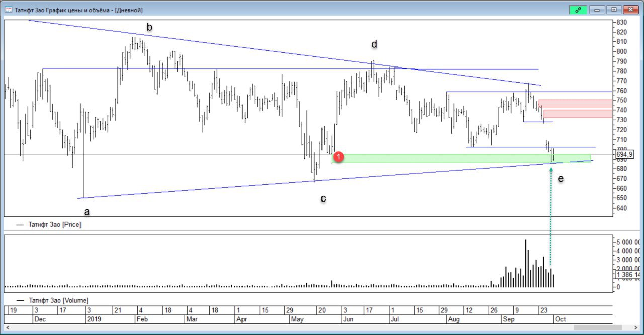Select the Татнфт Зао [Price] legend label
Screen dimensions: 644x335
(55, 225)
